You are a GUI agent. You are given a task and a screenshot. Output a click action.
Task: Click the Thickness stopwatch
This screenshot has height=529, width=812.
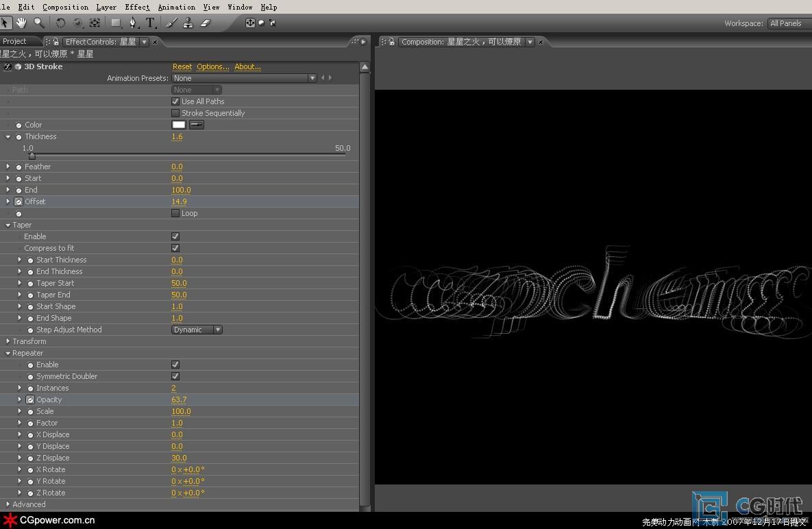pyautogui.click(x=19, y=137)
